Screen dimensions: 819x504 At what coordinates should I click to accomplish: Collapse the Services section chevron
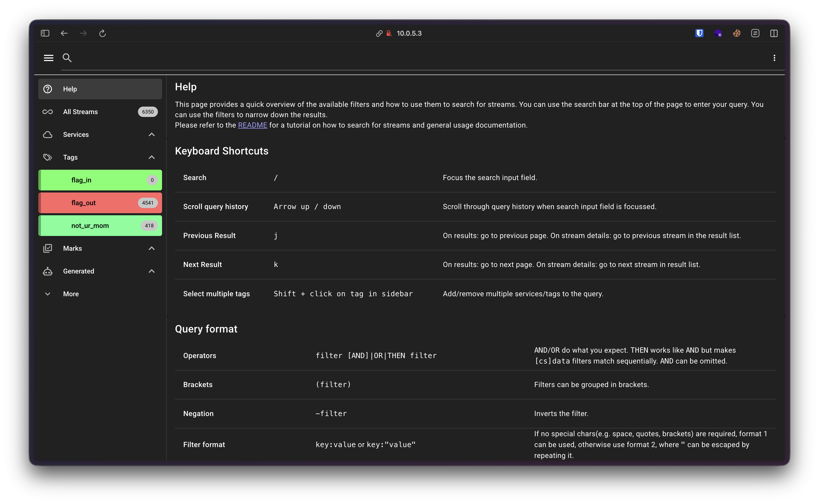click(x=152, y=135)
